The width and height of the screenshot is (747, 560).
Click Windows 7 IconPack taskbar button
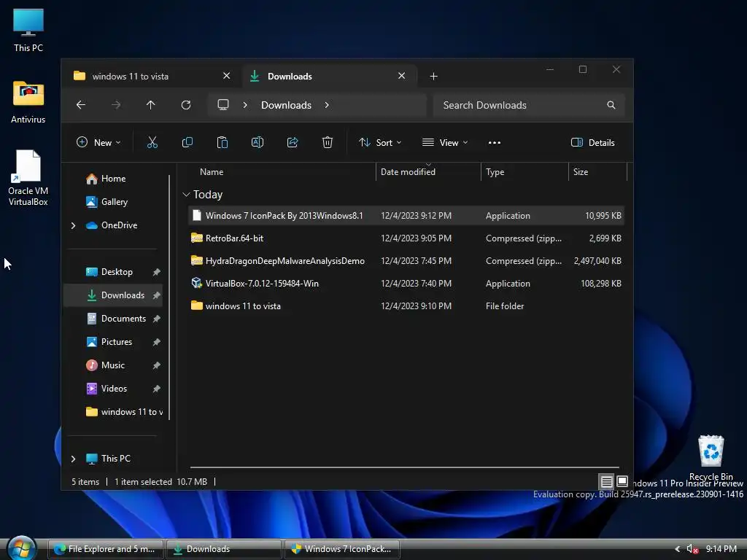pos(342,549)
